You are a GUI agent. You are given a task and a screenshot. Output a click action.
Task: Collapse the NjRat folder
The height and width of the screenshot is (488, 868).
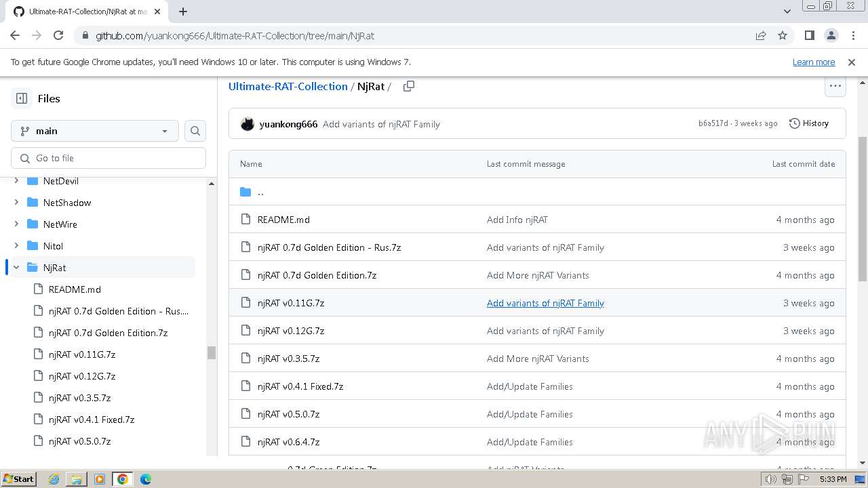[16, 268]
